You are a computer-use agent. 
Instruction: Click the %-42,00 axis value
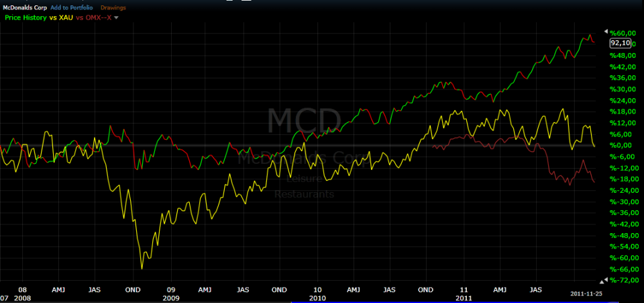click(625, 224)
